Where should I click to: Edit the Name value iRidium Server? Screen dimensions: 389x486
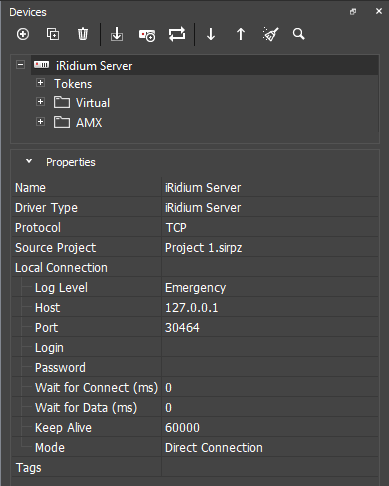pyautogui.click(x=270, y=187)
